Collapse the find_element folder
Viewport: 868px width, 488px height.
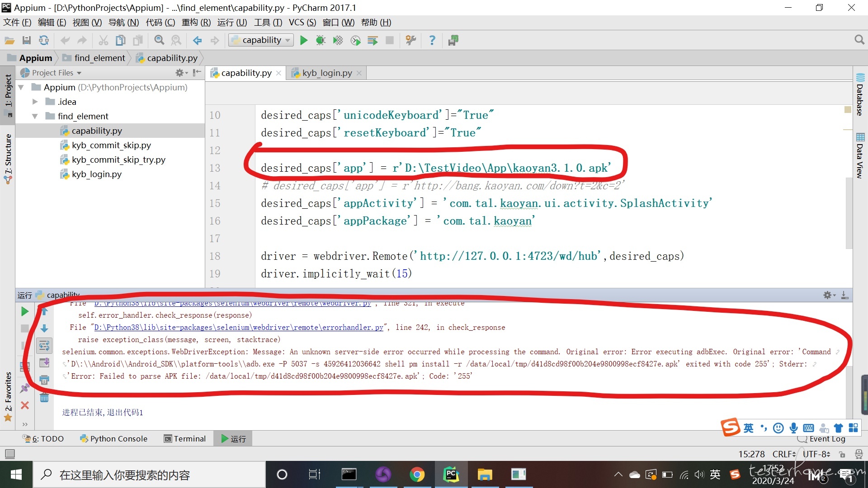35,116
